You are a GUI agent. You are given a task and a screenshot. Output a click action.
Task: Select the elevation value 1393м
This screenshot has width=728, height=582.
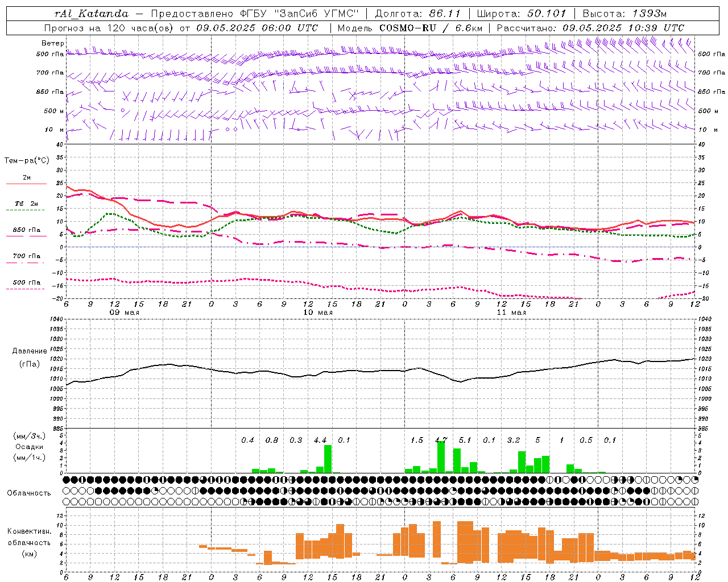click(649, 14)
